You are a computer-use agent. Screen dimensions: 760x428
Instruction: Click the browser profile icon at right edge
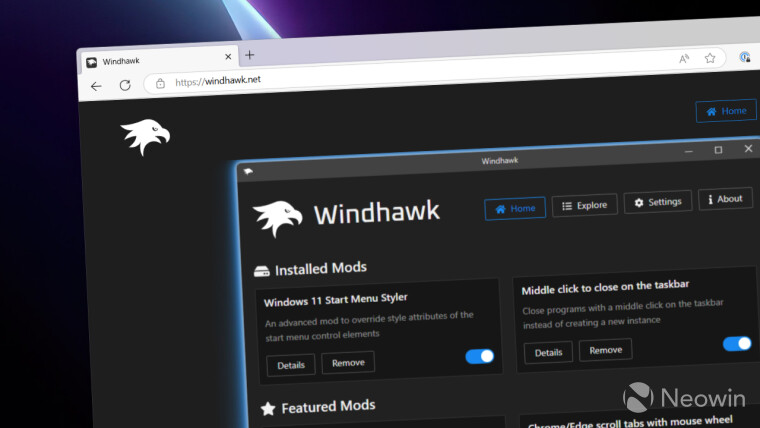[x=745, y=57]
